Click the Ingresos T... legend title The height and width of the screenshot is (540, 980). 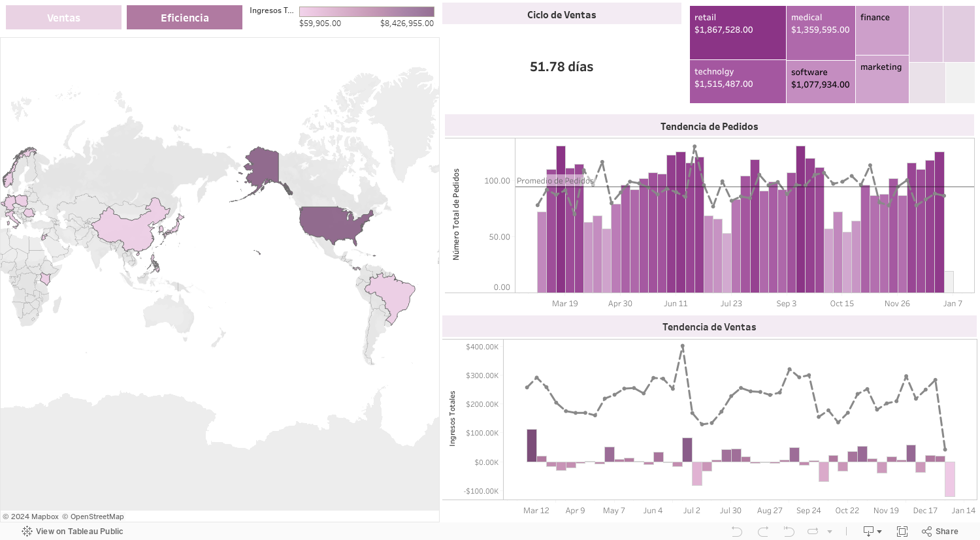pyautogui.click(x=271, y=10)
